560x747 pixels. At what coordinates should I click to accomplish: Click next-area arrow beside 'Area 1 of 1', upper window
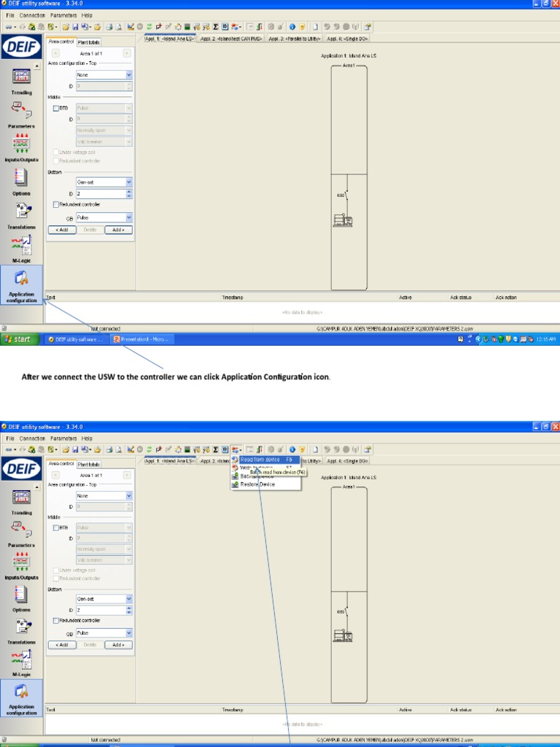[x=127, y=53]
